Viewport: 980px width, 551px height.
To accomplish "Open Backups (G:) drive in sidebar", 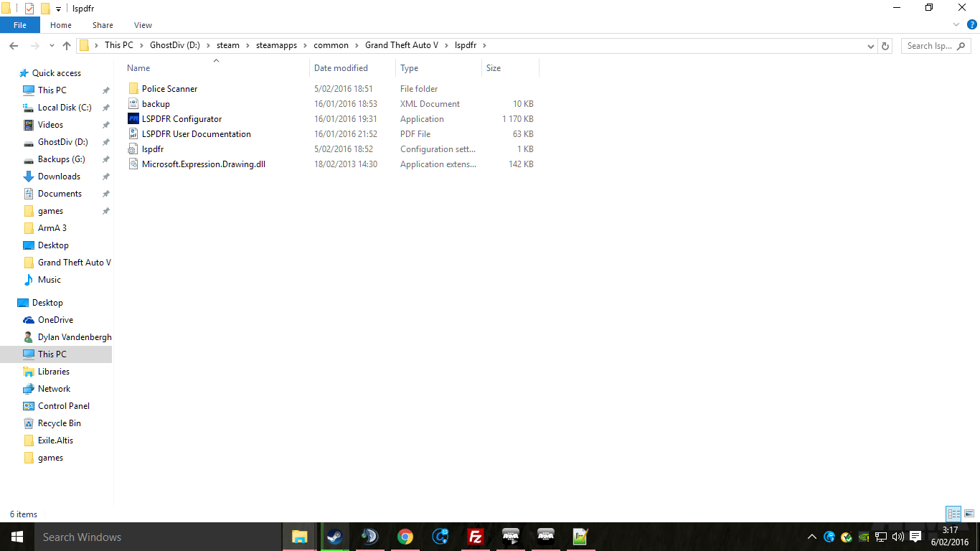I will 61,159.
